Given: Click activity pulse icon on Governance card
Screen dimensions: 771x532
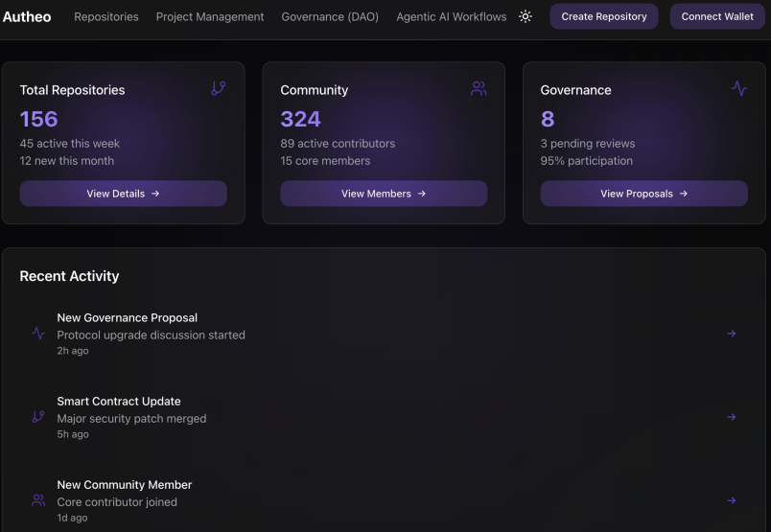Looking at the screenshot, I should [739, 88].
